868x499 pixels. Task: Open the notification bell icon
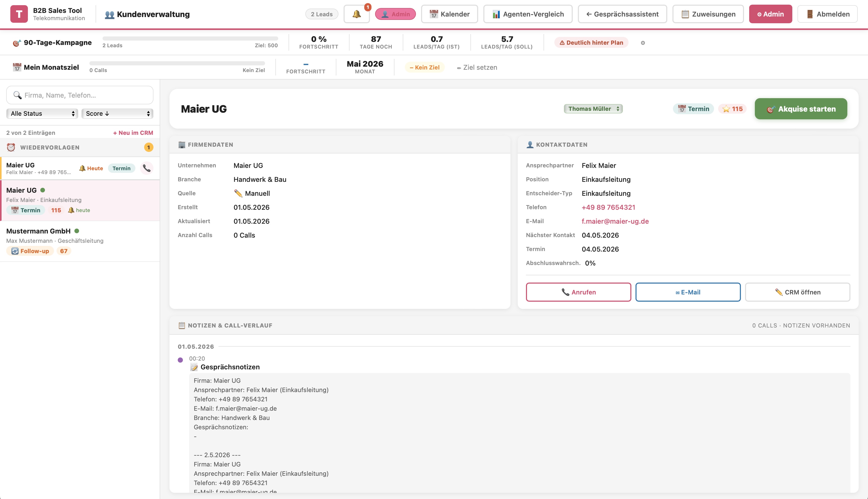click(x=357, y=14)
